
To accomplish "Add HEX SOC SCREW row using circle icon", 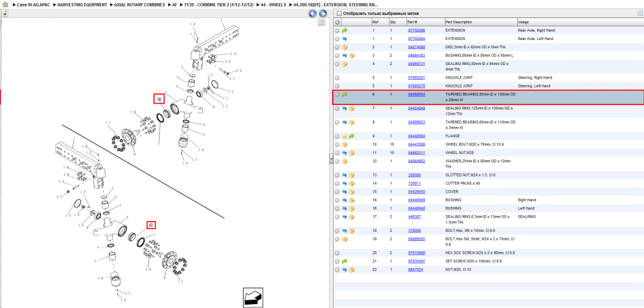I will click(x=337, y=253).
